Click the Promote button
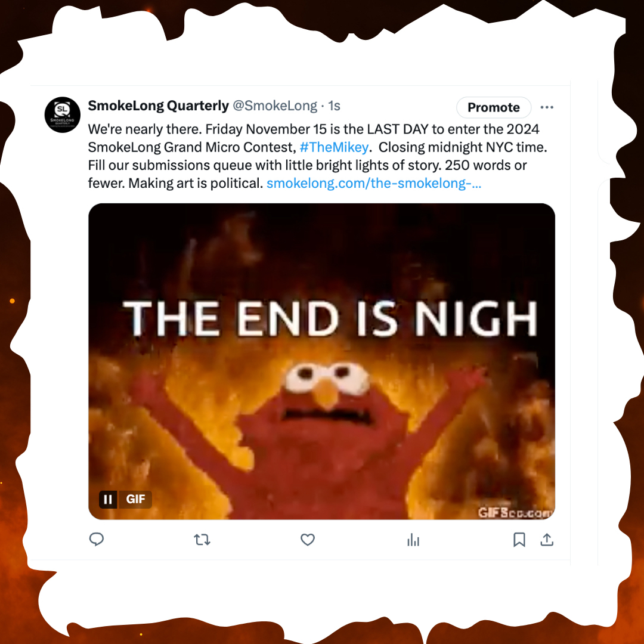644x644 pixels. point(494,107)
